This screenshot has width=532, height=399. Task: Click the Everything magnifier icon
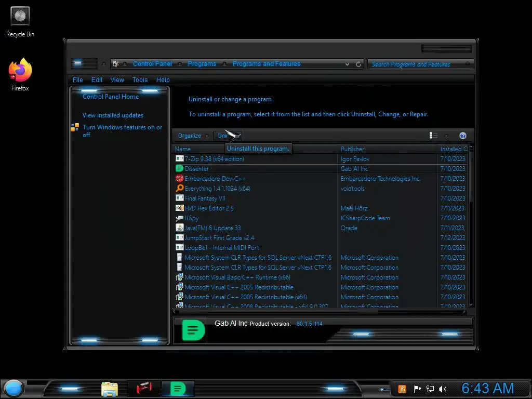pos(179,188)
